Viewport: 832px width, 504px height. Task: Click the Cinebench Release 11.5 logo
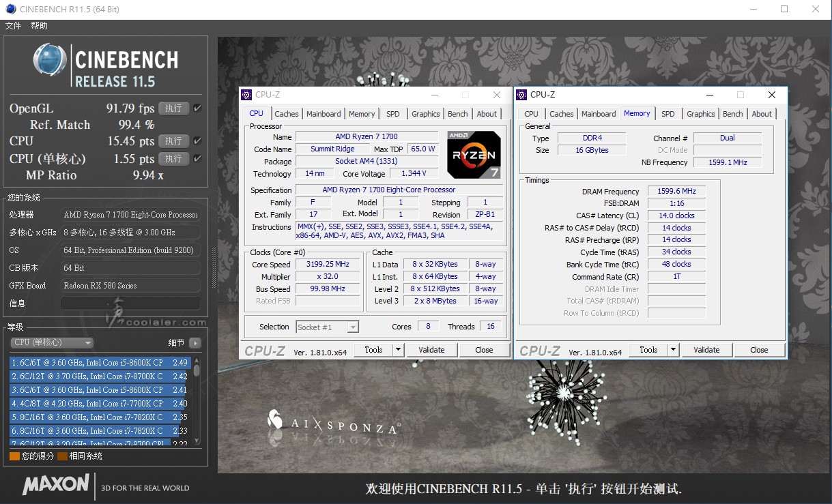105,65
